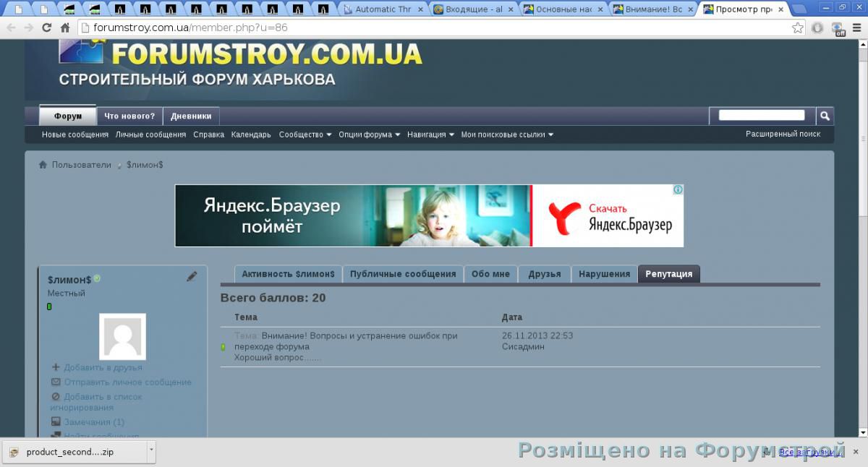Image resolution: width=868 pixels, height=467 pixels.
Task: Click the Расширенный поиск link
Action: [783, 134]
